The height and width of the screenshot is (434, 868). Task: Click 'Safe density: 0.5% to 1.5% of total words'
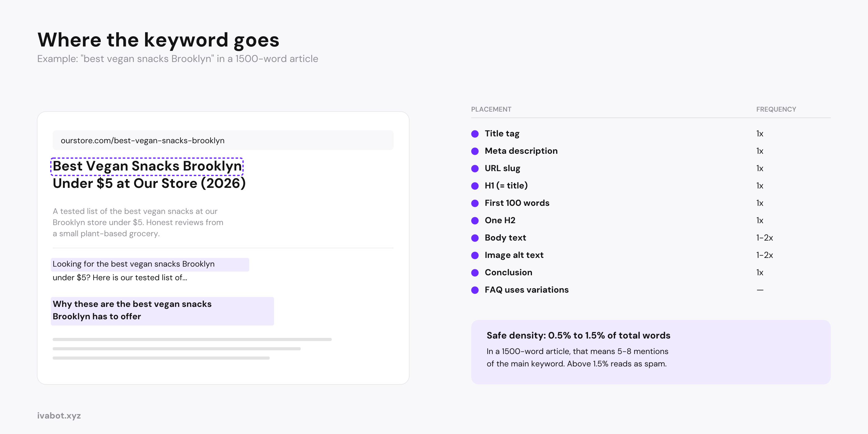(578, 336)
